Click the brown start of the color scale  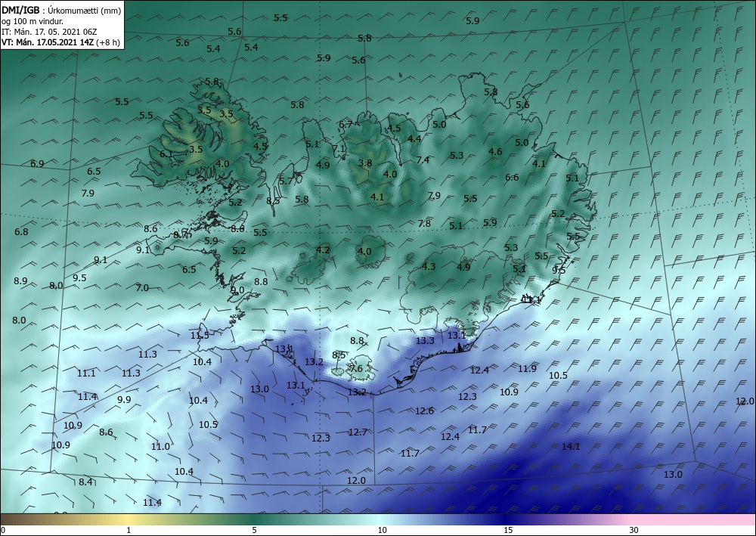pyautogui.click(x=10, y=519)
